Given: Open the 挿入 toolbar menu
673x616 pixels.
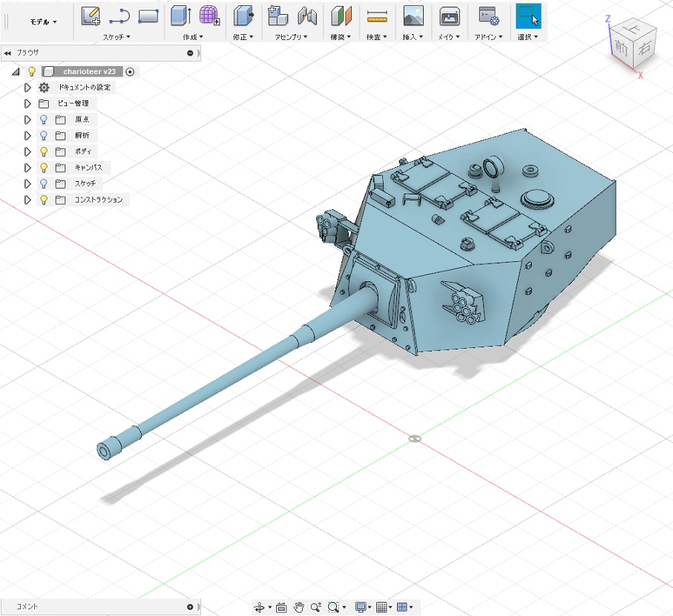Looking at the screenshot, I should tap(413, 37).
